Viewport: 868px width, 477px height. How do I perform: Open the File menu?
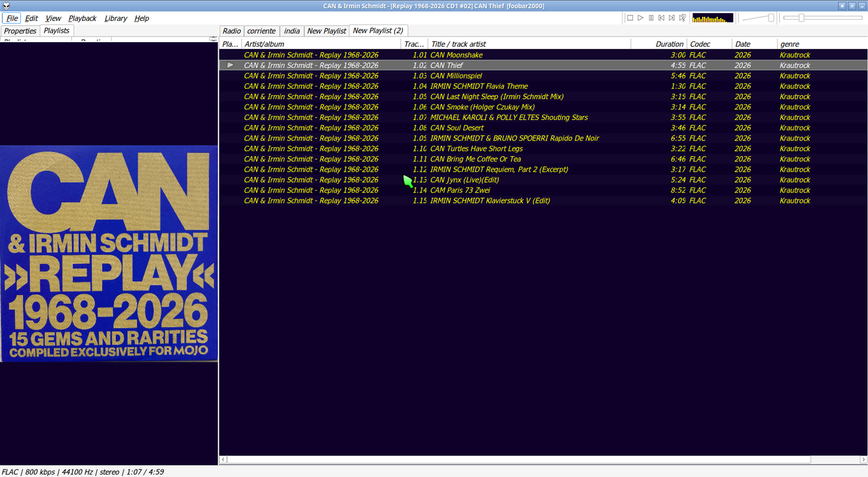(x=12, y=18)
